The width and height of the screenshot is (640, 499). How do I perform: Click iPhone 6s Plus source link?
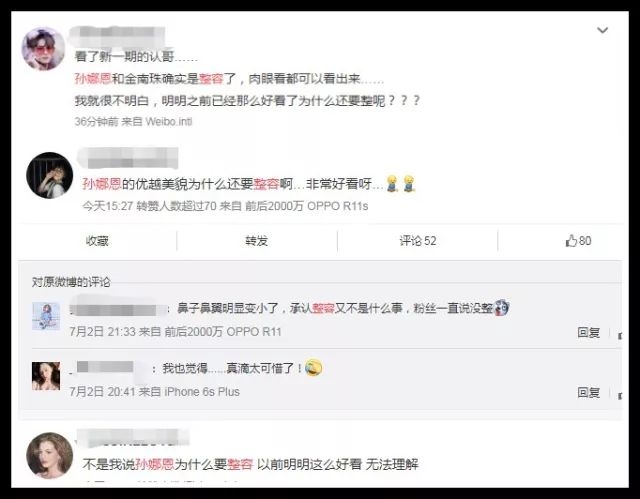pyautogui.click(x=202, y=392)
